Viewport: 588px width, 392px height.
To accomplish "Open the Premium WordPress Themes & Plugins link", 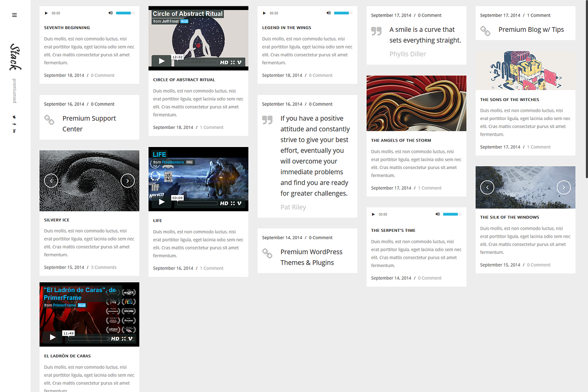I will (x=311, y=257).
